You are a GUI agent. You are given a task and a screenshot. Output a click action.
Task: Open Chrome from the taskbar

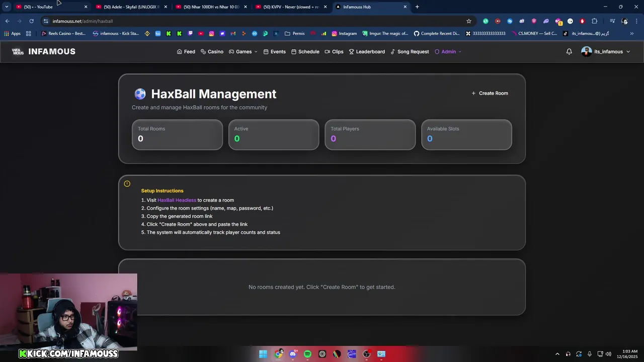[278, 354]
